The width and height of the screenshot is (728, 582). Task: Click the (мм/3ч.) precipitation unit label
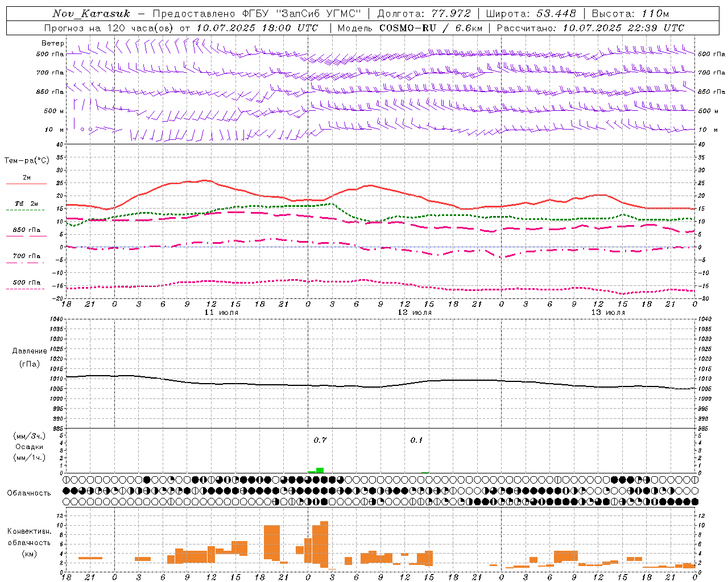[30, 436]
